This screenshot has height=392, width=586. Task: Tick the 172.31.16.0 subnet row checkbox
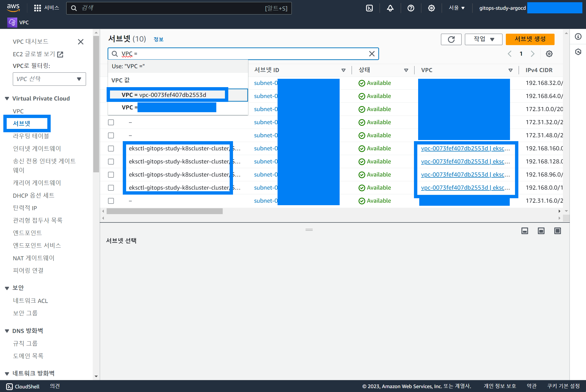click(111, 201)
